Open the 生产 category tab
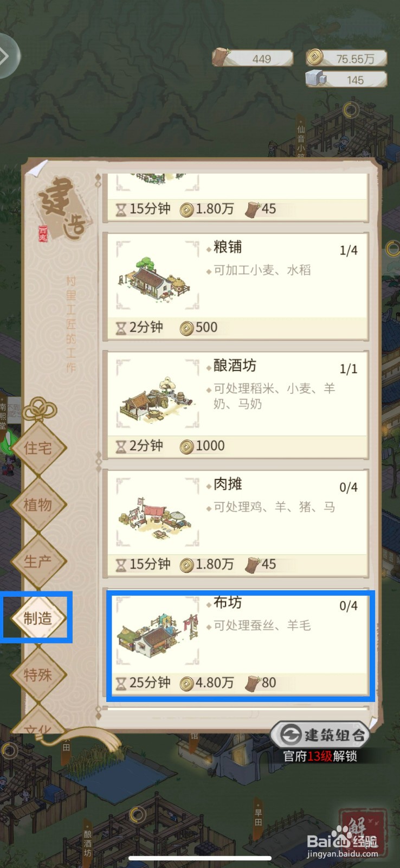This screenshot has height=868, width=400. [37, 561]
